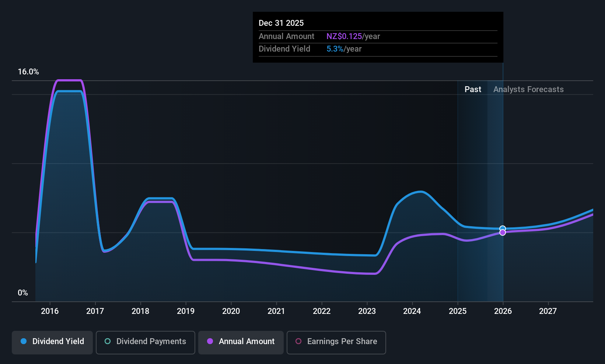The height and width of the screenshot is (364, 605).
Task: Click the 2027 x-axis label
Action: coord(548,311)
